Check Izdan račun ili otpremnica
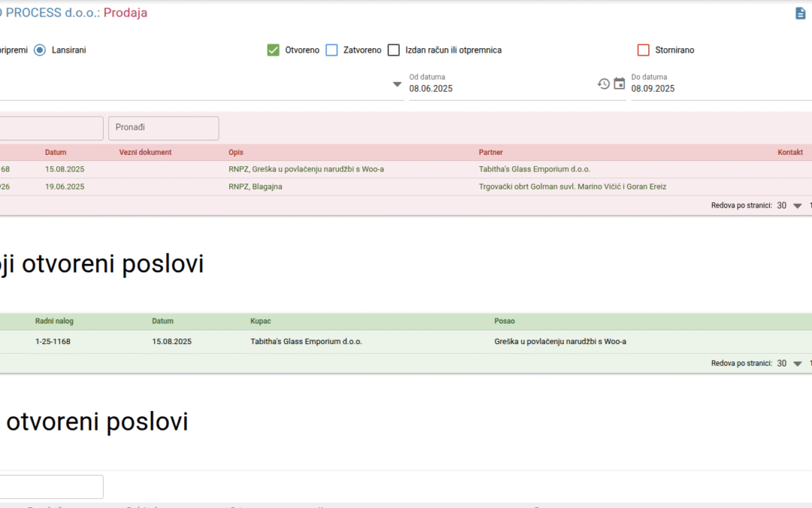 [x=394, y=50]
